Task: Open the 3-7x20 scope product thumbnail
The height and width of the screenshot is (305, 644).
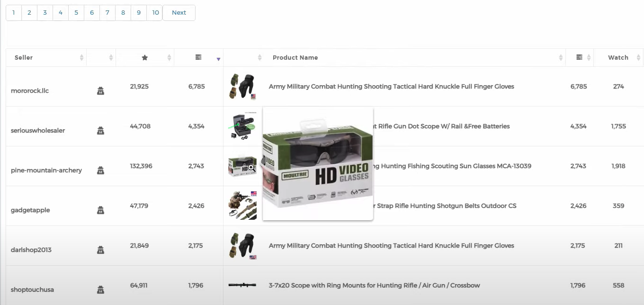Action: coord(242,285)
